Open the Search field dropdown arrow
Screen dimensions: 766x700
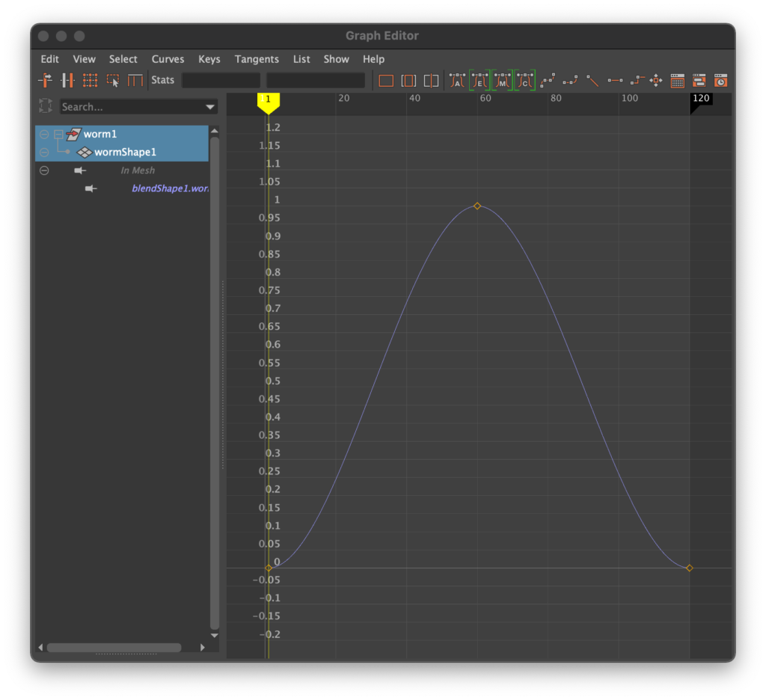point(209,107)
